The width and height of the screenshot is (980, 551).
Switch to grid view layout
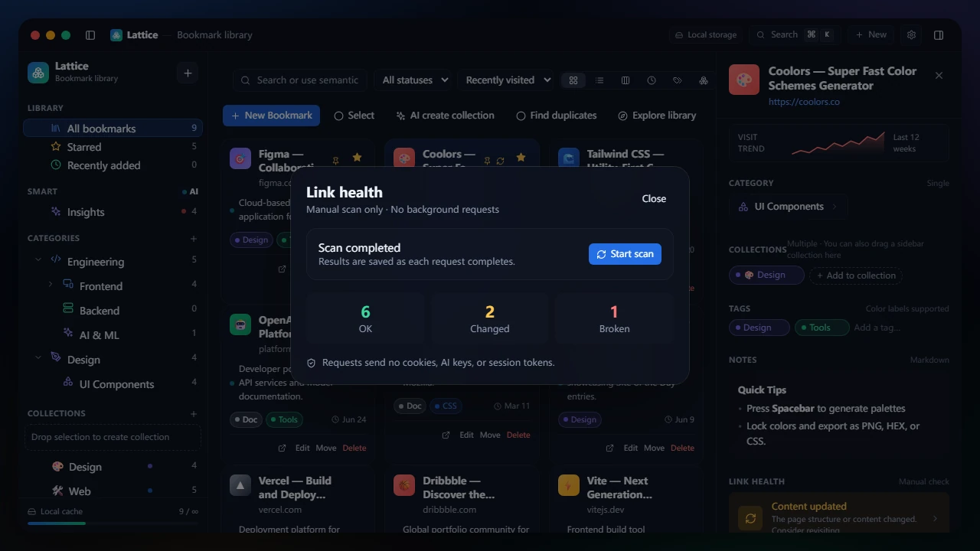(x=573, y=80)
